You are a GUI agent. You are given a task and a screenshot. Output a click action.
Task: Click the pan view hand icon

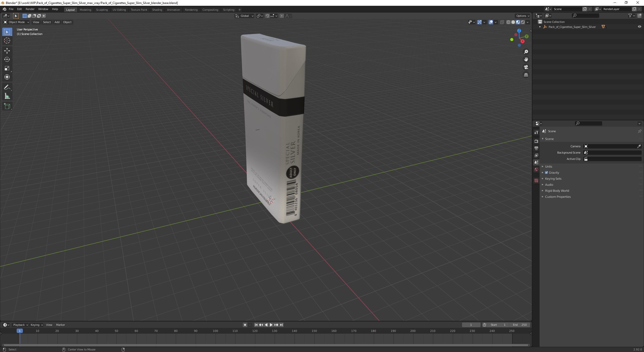(526, 59)
